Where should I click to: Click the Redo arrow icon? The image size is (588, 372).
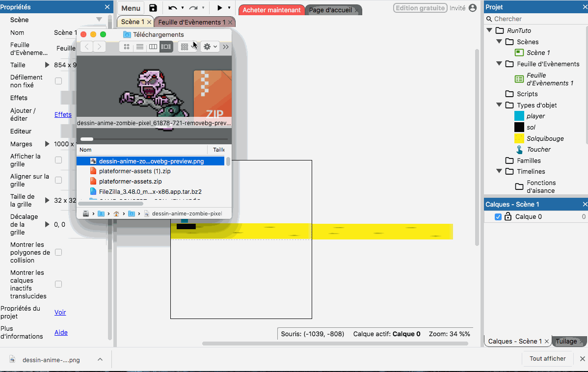tap(193, 8)
